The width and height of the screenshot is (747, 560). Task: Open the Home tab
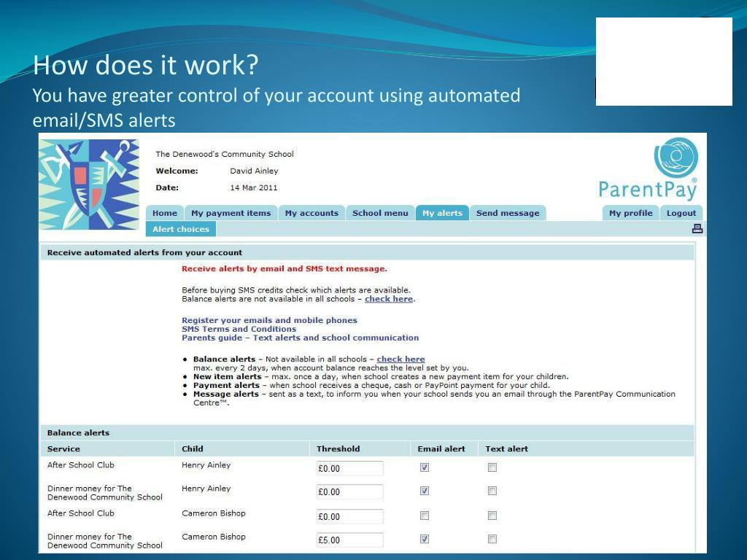(x=164, y=213)
